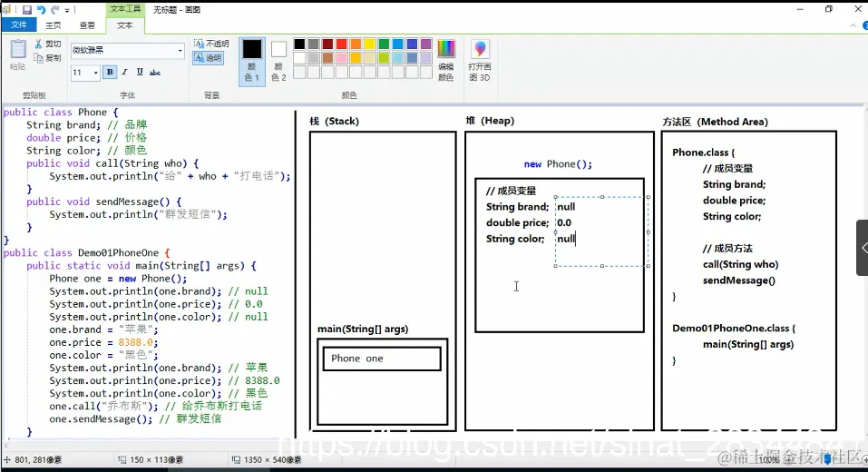Pick the brown palette swatch
Screen dimensions: 868x472
[327, 57]
